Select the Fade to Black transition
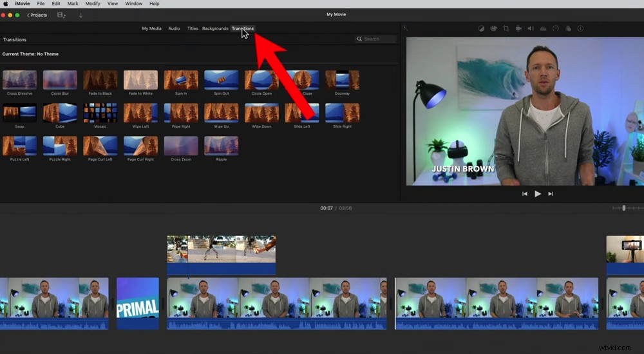 [x=100, y=80]
